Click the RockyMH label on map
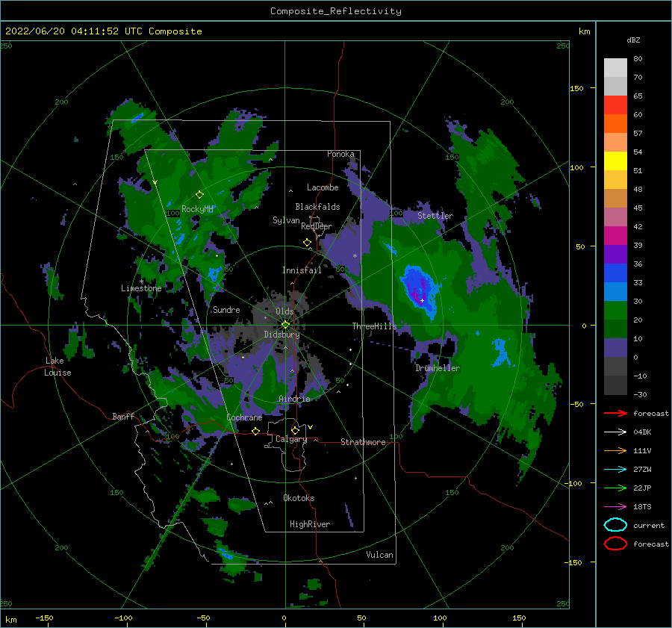The width and height of the screenshot is (672, 628). coord(197,209)
